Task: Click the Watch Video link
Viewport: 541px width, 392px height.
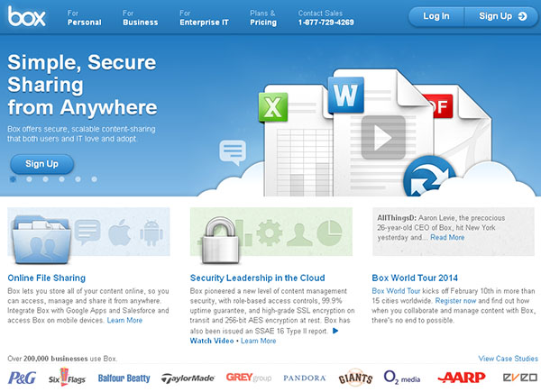Action: tap(212, 341)
